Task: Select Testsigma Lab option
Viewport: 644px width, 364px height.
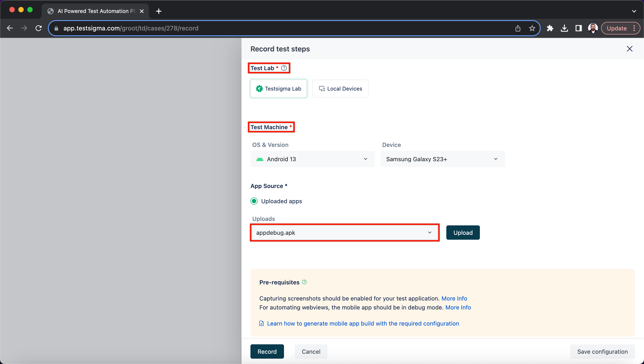Action: [278, 89]
